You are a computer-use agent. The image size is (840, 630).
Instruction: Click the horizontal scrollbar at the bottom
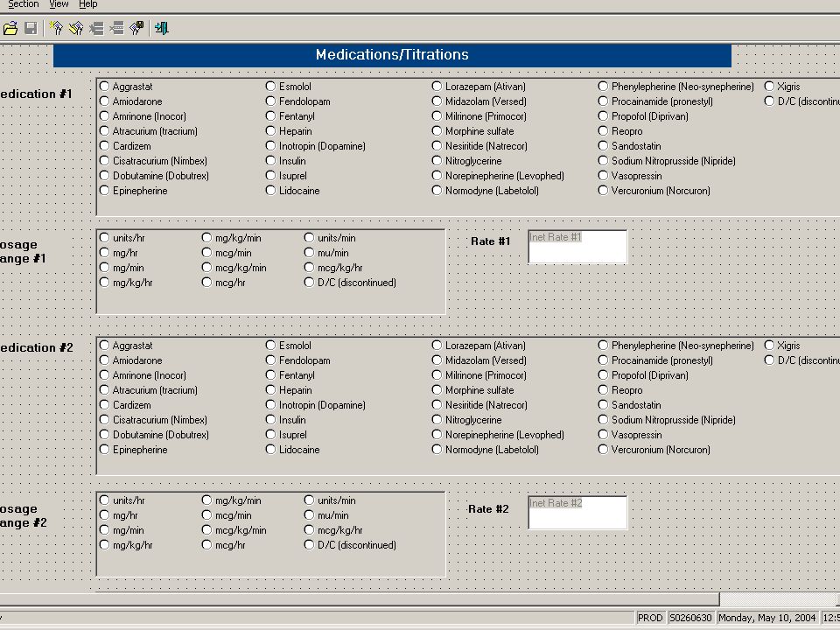point(359,598)
